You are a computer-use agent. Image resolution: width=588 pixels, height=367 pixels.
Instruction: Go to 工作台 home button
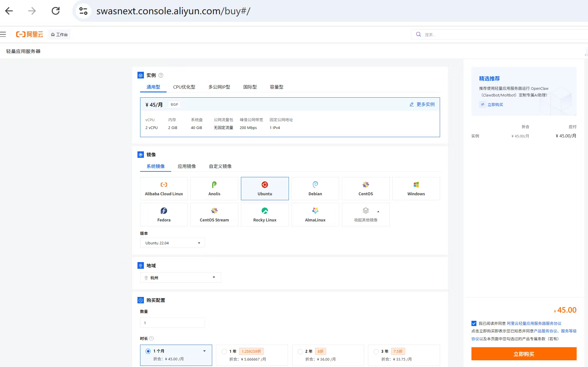(x=59, y=34)
